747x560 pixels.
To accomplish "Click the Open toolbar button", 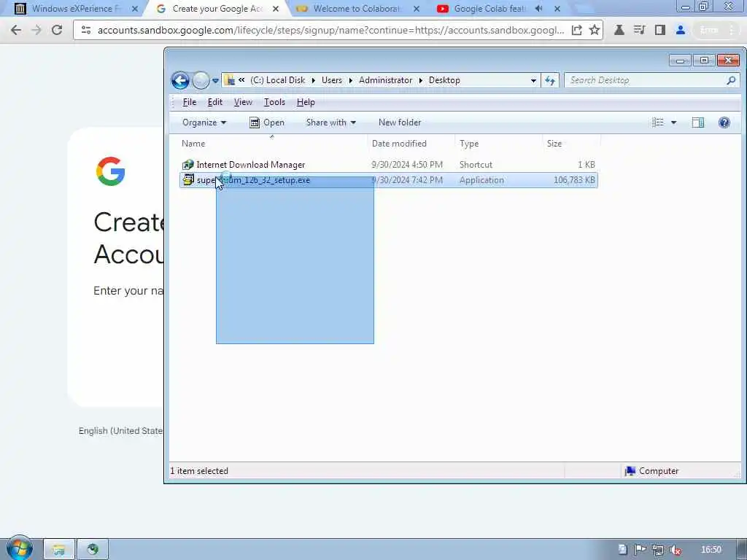I will 267,122.
